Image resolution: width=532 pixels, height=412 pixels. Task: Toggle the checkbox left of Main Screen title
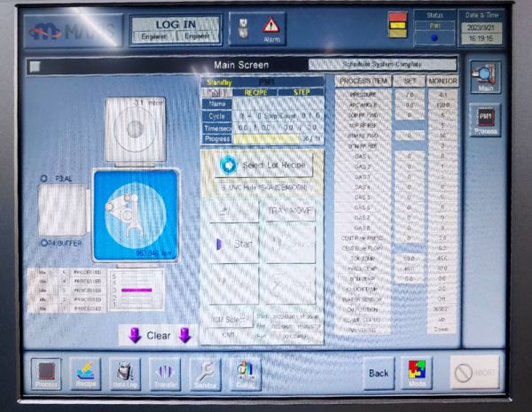click(x=34, y=66)
